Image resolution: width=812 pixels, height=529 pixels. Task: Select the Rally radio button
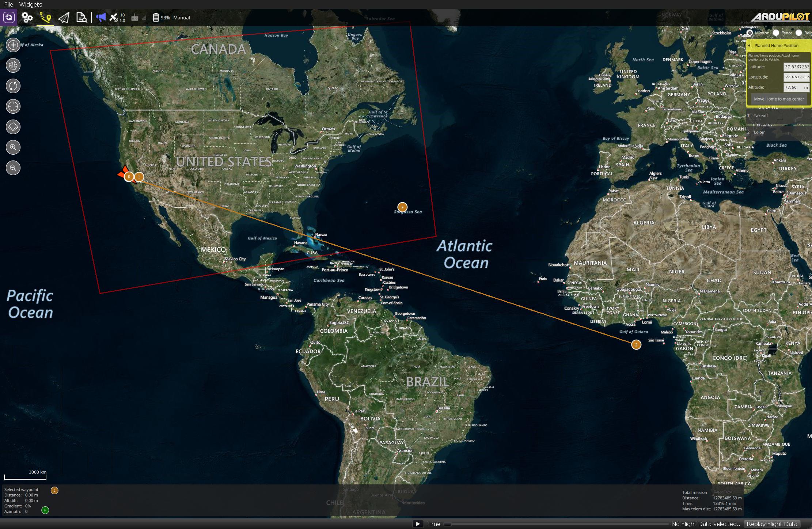click(804, 33)
